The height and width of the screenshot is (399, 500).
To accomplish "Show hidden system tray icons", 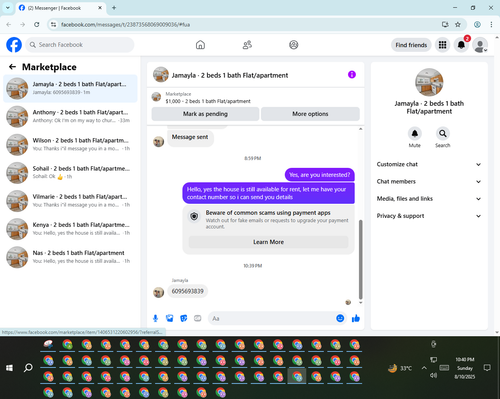I will [424, 368].
